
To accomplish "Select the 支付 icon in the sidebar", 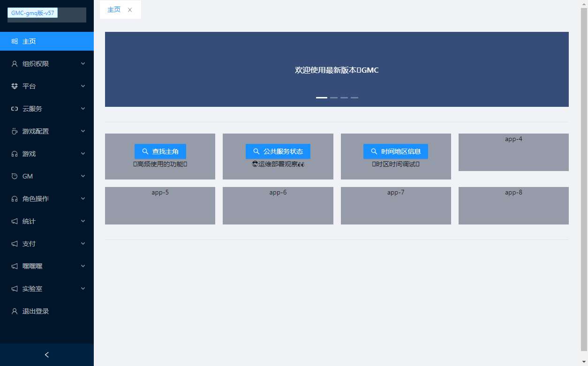I will [x=14, y=243].
